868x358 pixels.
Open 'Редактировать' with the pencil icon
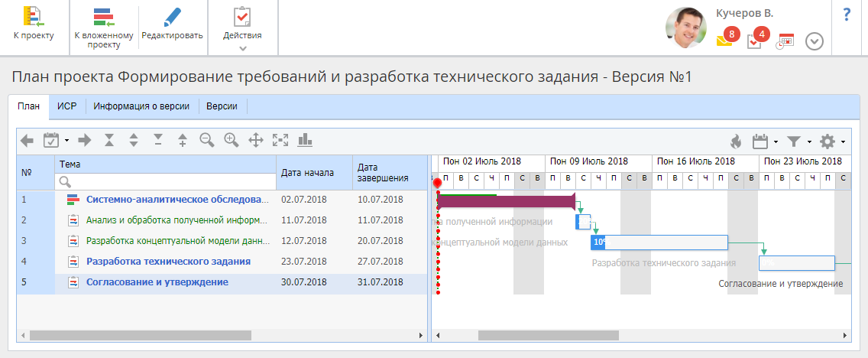[x=172, y=25]
